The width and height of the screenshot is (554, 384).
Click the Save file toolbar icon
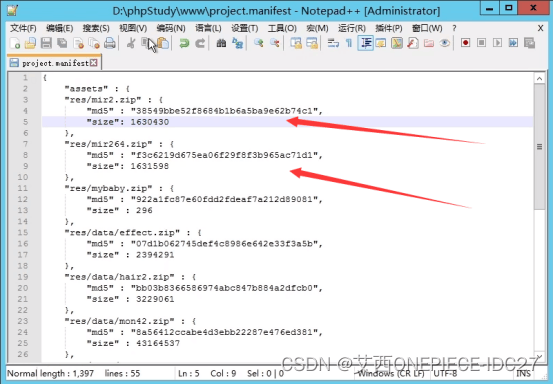point(46,43)
